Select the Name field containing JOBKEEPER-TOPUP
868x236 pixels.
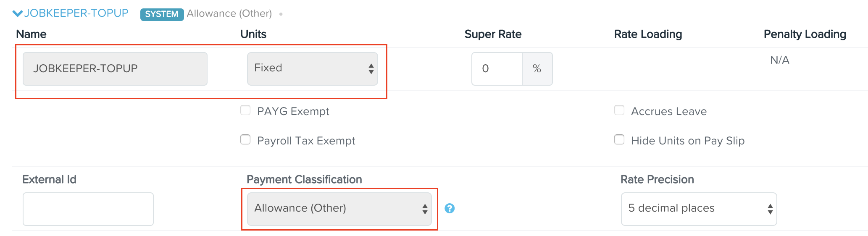coord(115,68)
